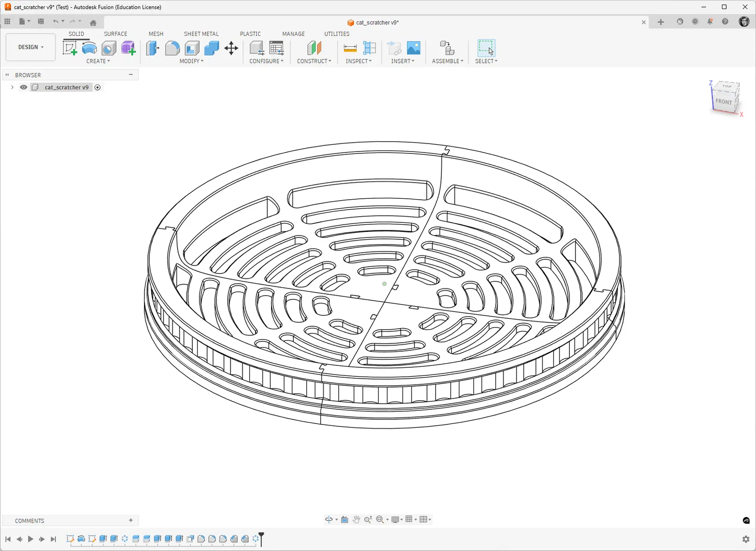Undo the last action with the Undo arrow
The height and width of the screenshot is (551, 756).
56,22
